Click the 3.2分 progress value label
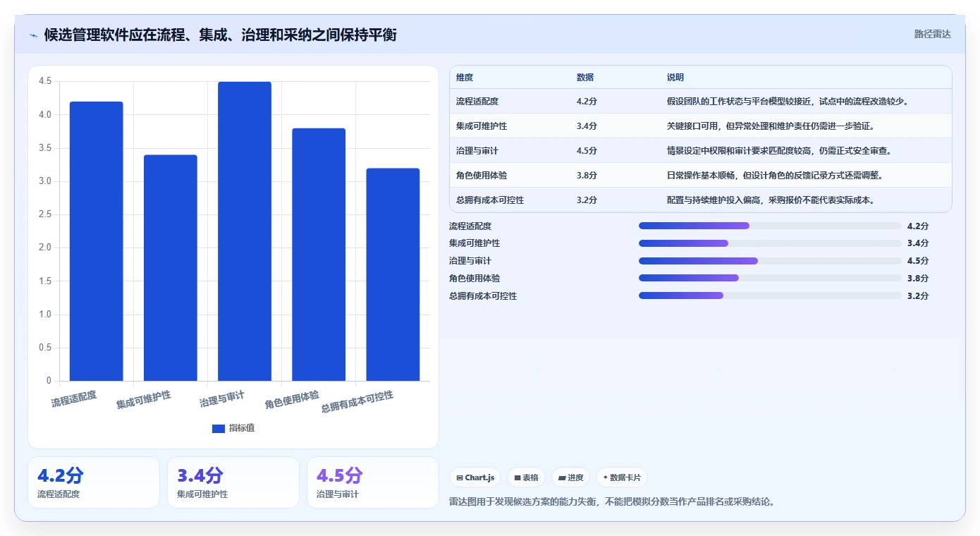 tap(918, 296)
